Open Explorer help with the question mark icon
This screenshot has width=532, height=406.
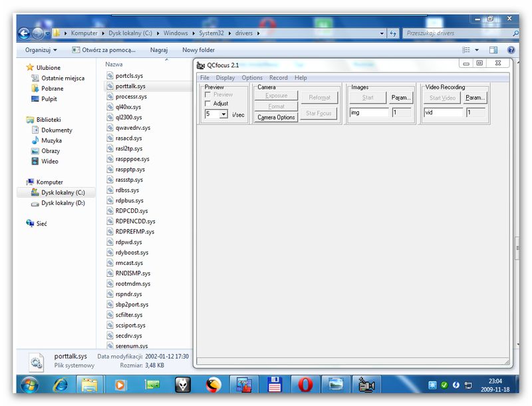pos(511,50)
